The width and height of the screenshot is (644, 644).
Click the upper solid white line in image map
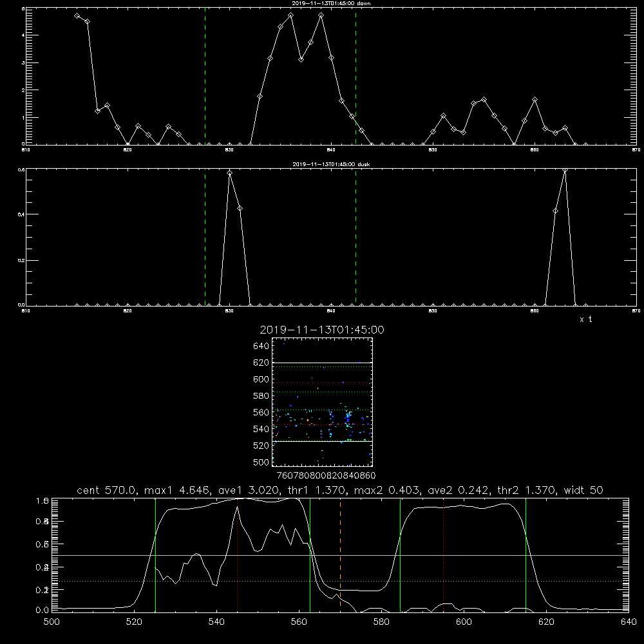click(323, 363)
